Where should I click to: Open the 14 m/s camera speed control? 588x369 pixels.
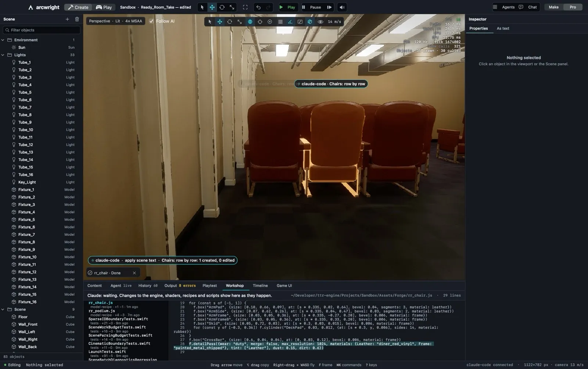point(334,22)
